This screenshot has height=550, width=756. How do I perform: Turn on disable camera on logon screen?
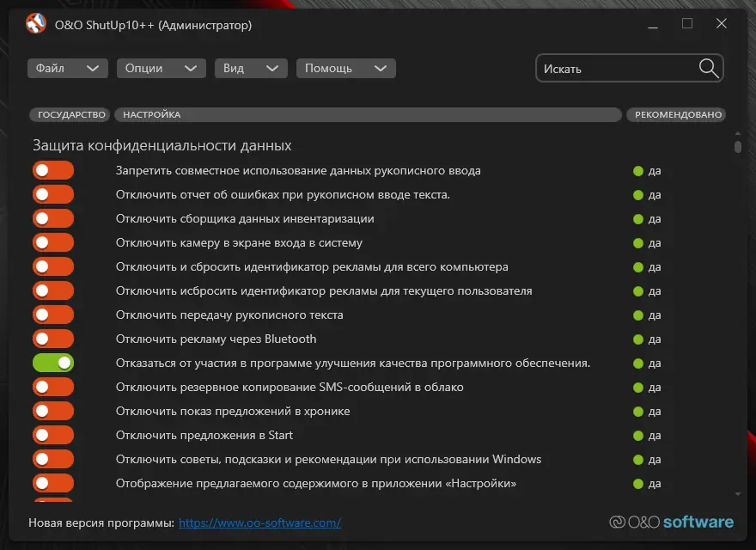53,243
